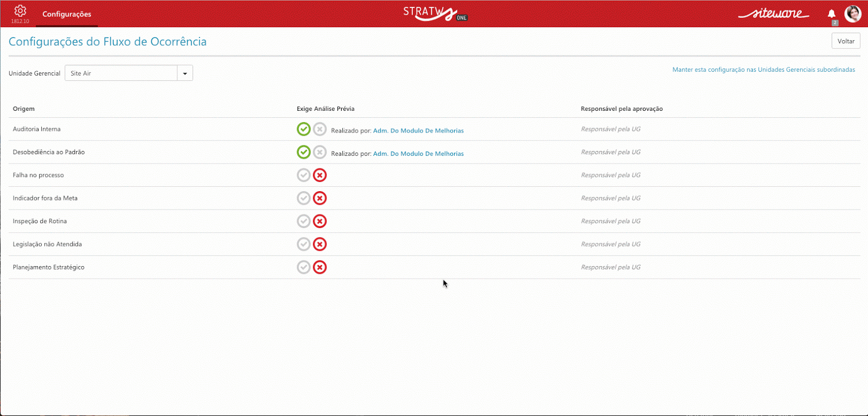Click the Origem column header
868x416 pixels.
pos(24,109)
